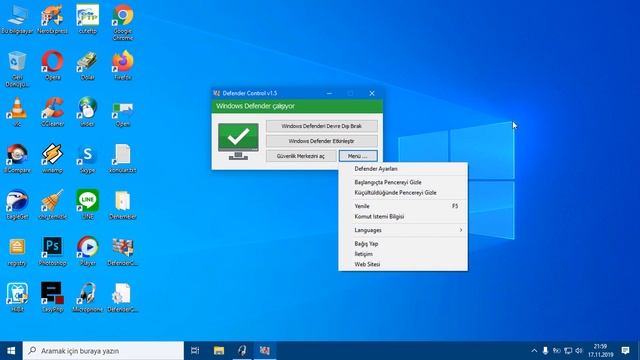Switch to Defender Control in the taskbar
Viewport: 640px width, 360px height.
(265, 351)
